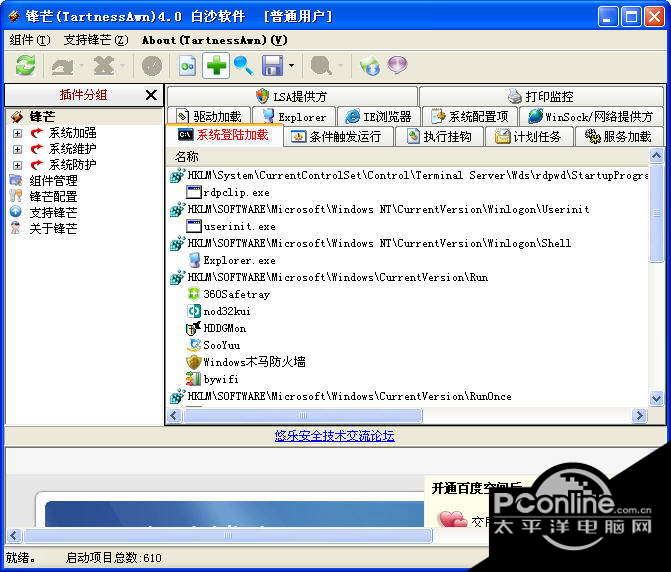671x572 pixels.
Task: Open the 组件(T) menu
Action: pyautogui.click(x=30, y=40)
